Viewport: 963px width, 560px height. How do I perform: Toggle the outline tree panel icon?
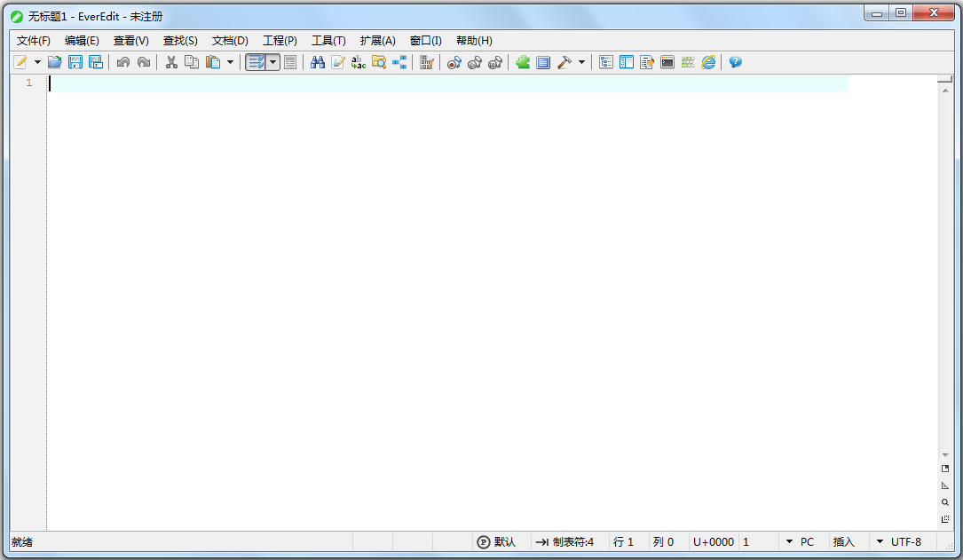[606, 62]
